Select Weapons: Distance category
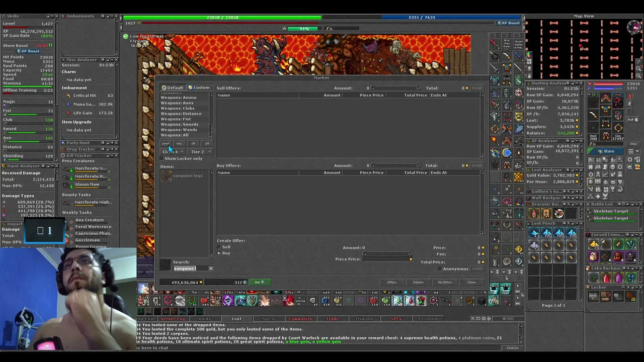The height and width of the screenshot is (362, 644). [181, 114]
